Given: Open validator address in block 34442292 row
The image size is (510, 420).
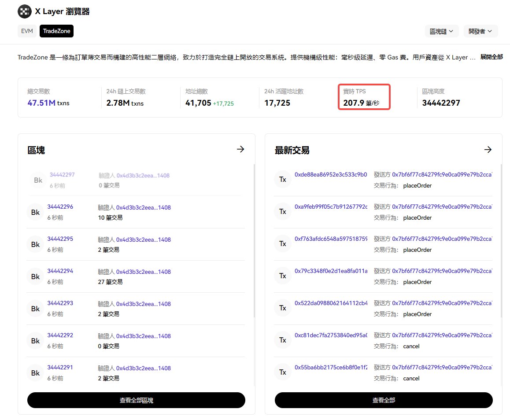Looking at the screenshot, I should coord(144,336).
